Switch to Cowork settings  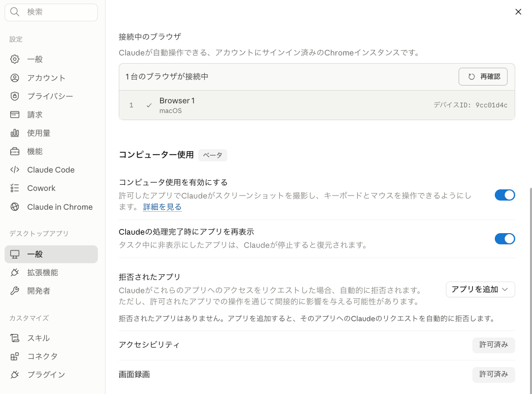click(x=51, y=188)
